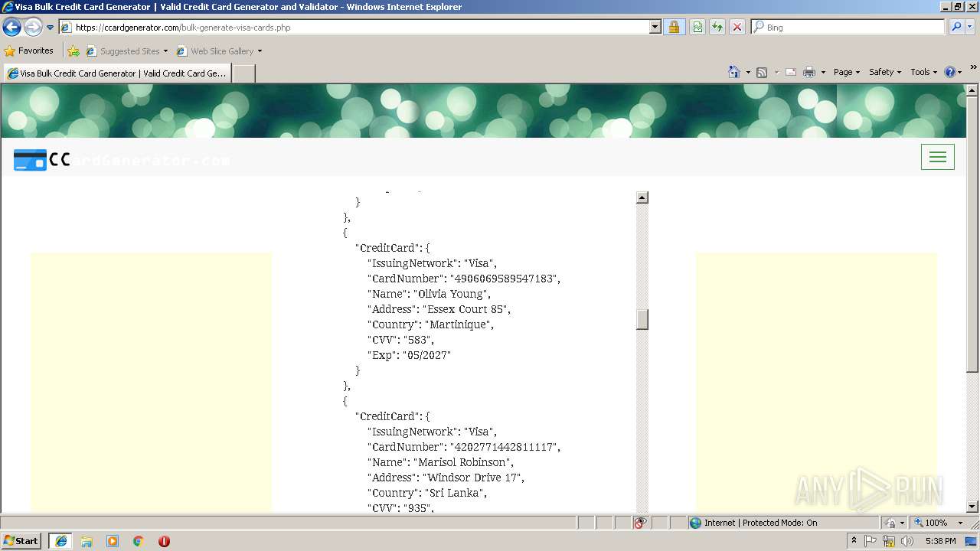Click the ccardgenerator site logo
Image resolution: width=980 pixels, height=551 pixels.
click(x=122, y=160)
